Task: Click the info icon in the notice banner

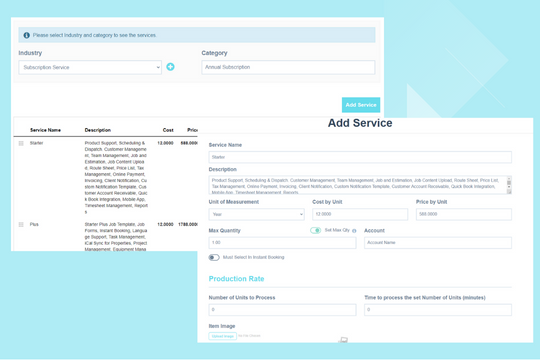Action: pyautogui.click(x=27, y=35)
